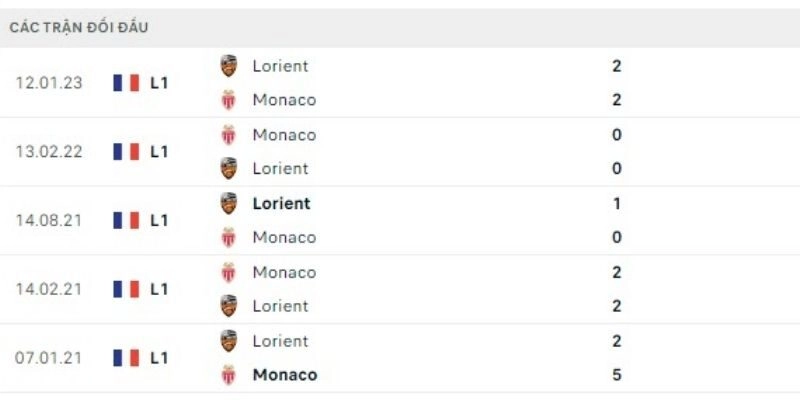Click France flag beside 14.08.21 date

click(126, 220)
